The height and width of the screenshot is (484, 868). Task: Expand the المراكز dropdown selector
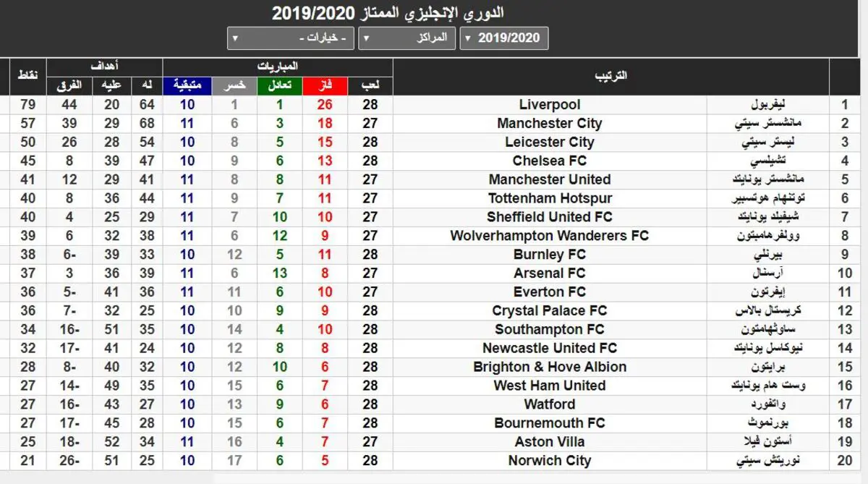405,38
